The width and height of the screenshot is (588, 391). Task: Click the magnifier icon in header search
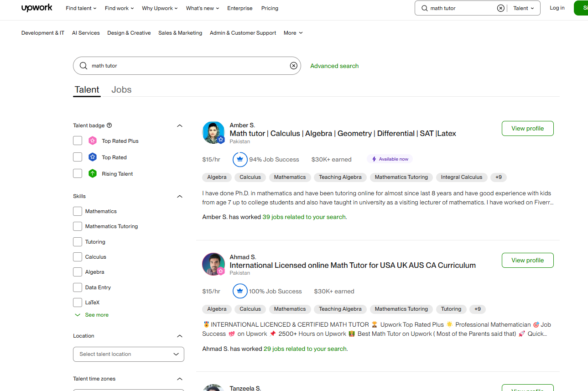[425, 8]
